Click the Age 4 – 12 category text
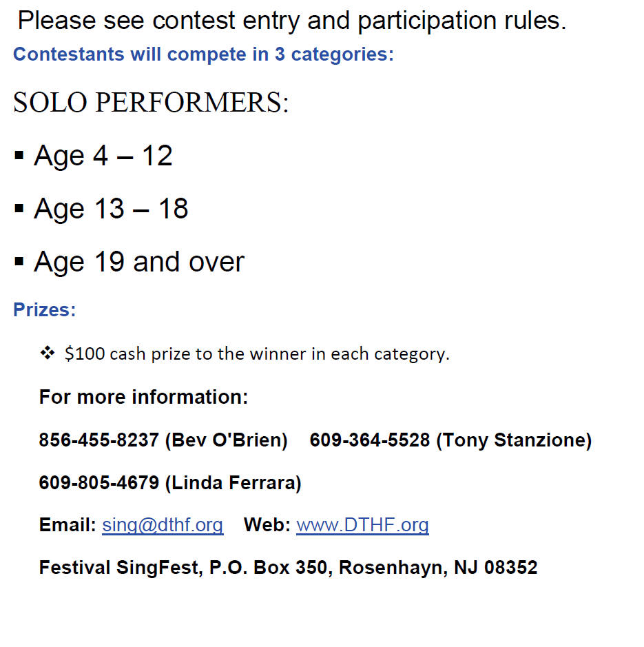644x647 pixels. coord(103,156)
